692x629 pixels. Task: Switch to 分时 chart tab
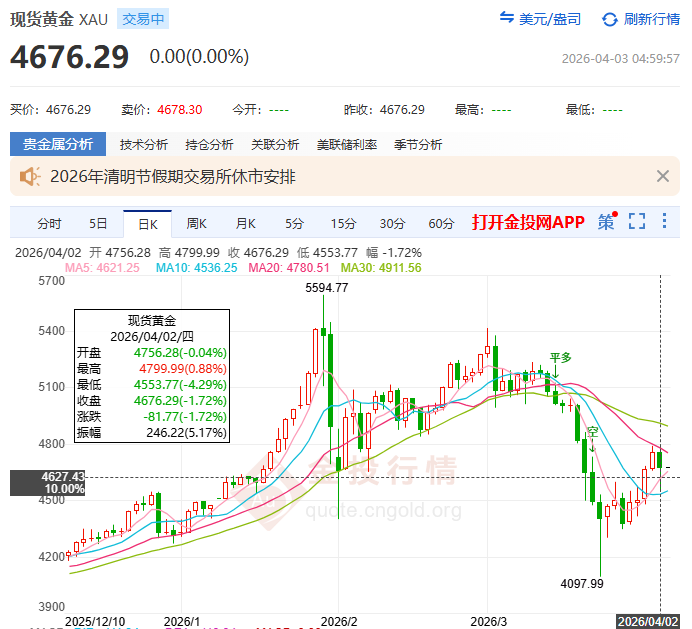click(x=49, y=223)
